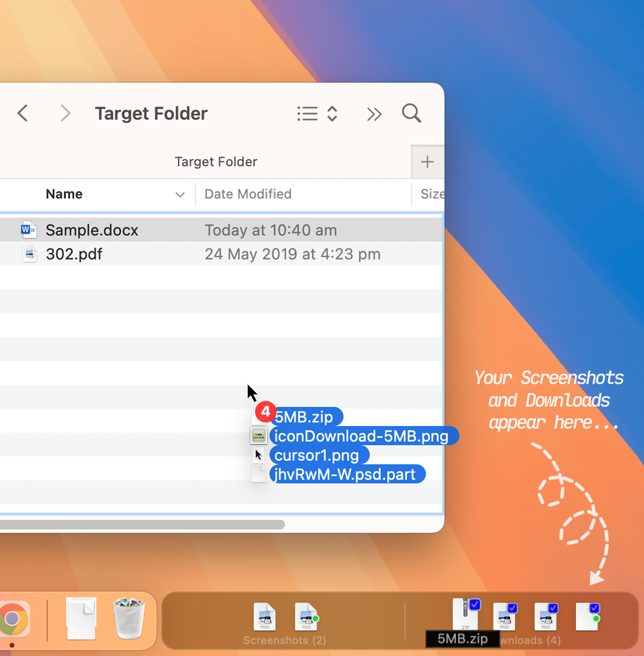This screenshot has height=656, width=644.
Task: Click Today at 10:40 am date cell
Action: tap(271, 230)
